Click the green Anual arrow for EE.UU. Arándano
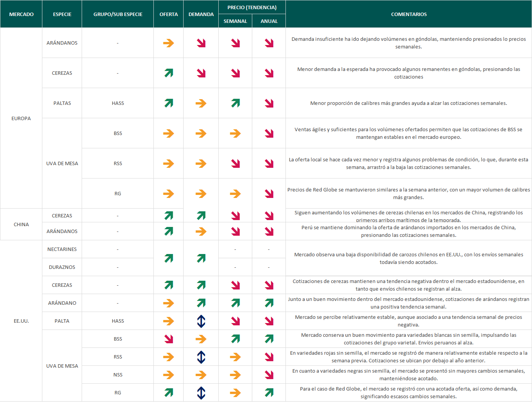The width and height of the screenshot is (532, 402). coord(269,303)
